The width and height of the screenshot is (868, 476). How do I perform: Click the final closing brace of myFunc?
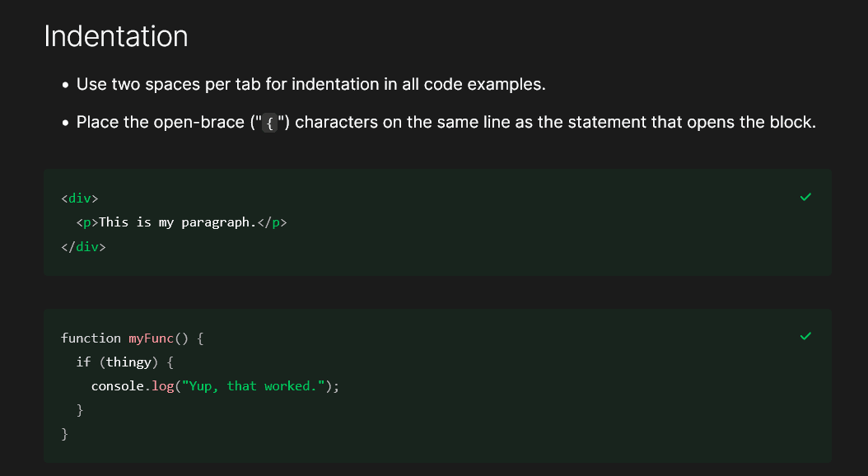click(x=64, y=433)
